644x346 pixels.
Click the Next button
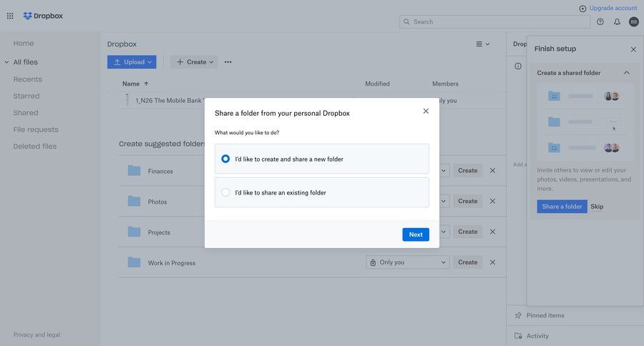click(x=416, y=234)
